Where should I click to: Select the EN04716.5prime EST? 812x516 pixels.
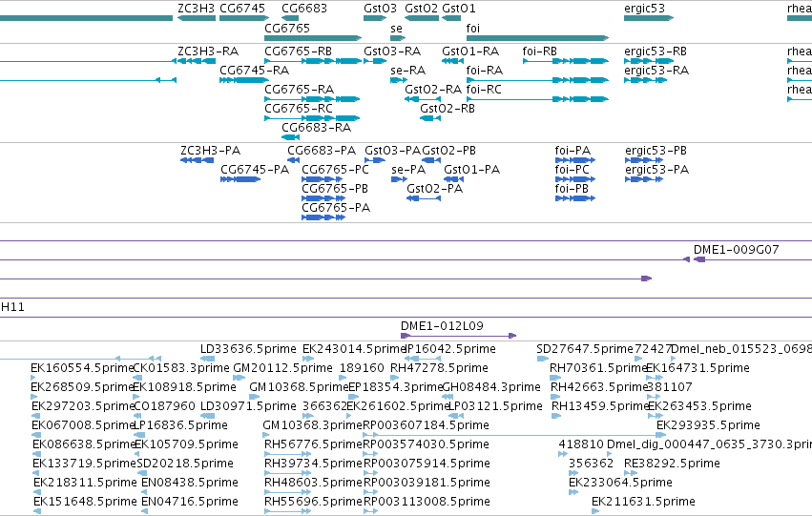point(144,511)
